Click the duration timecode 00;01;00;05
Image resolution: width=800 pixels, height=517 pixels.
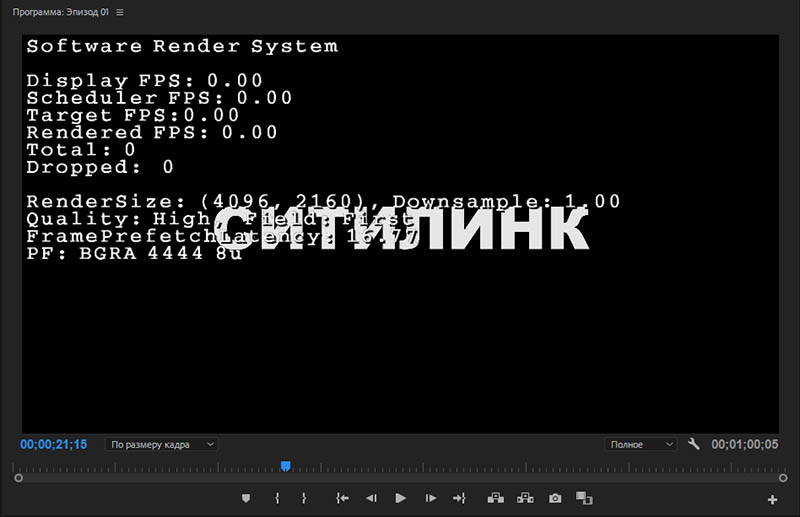[745, 445]
